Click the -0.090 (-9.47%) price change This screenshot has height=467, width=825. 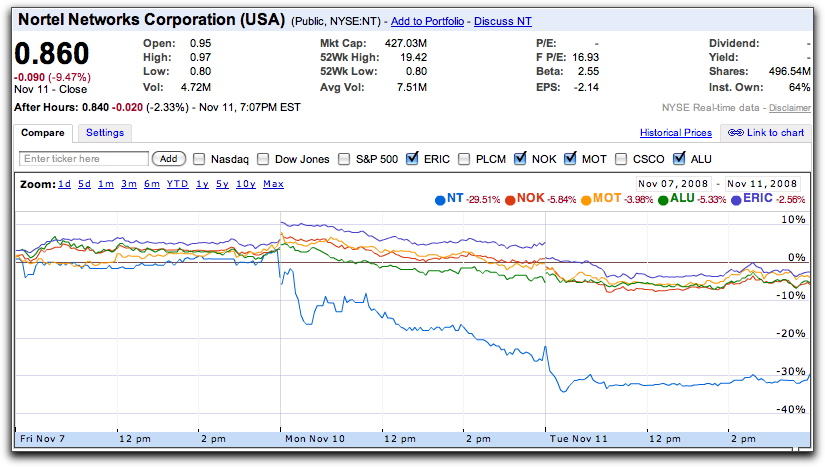point(52,77)
